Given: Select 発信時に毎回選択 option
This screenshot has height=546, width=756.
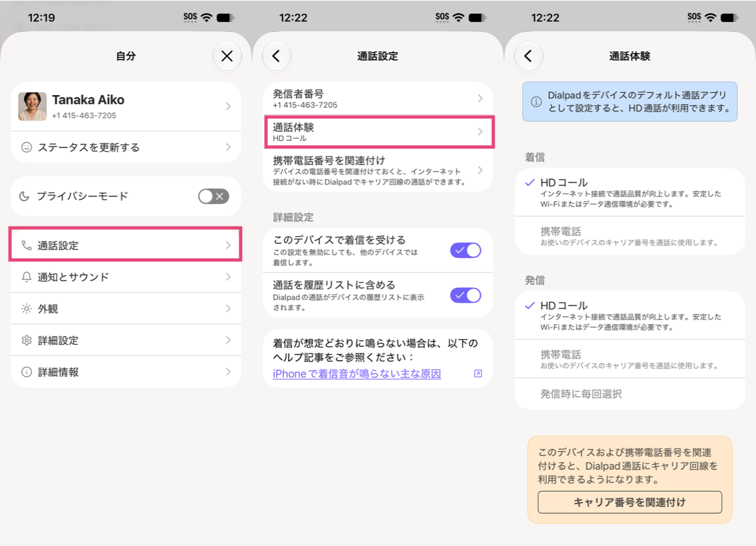Looking at the screenshot, I should [630, 394].
